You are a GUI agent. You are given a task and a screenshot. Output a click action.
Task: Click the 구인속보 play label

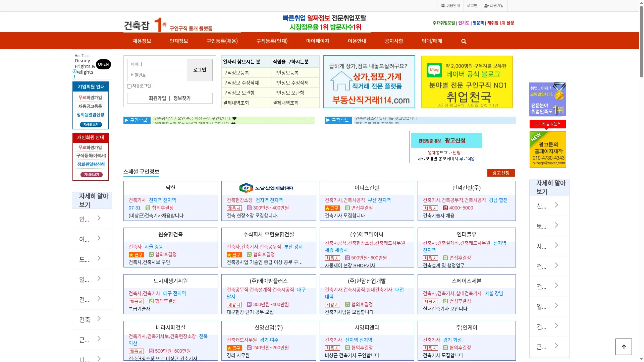pyautogui.click(x=137, y=120)
